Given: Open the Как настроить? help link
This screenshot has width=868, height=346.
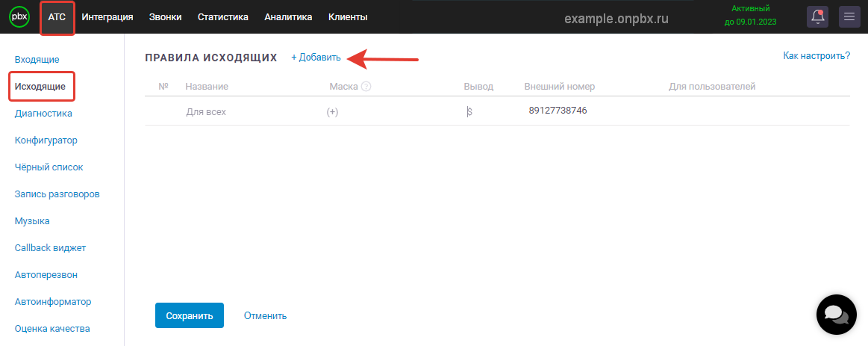Looking at the screenshot, I should (x=817, y=55).
